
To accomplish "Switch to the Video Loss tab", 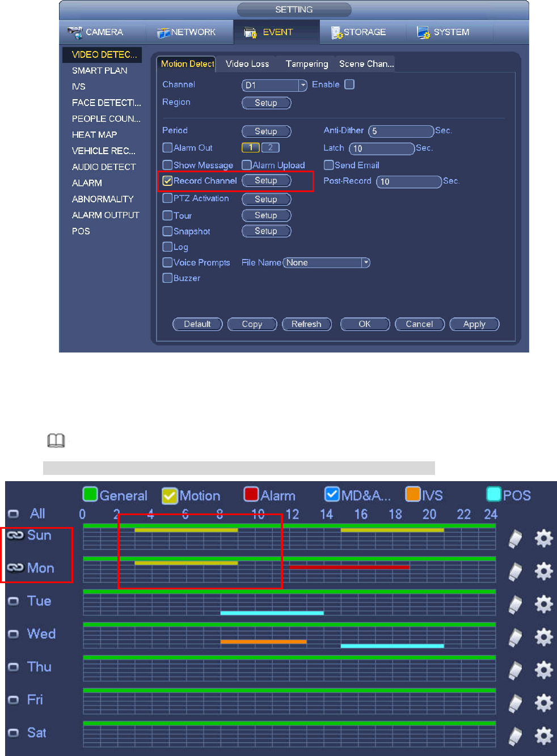I will [x=247, y=63].
